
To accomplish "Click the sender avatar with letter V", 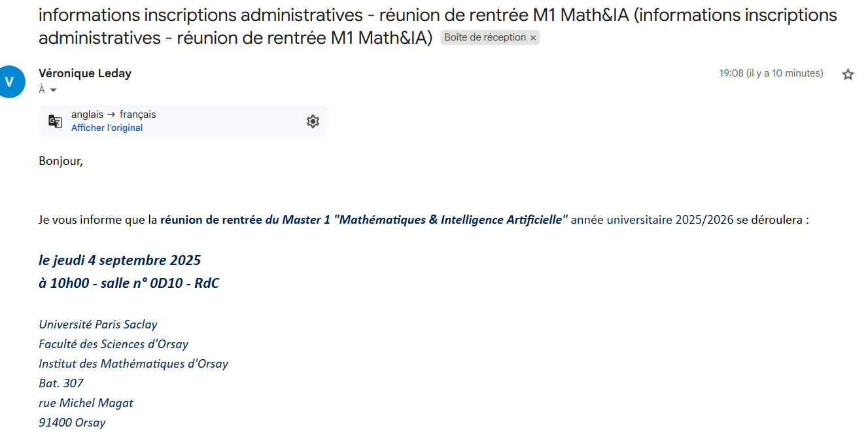I will coord(9,82).
